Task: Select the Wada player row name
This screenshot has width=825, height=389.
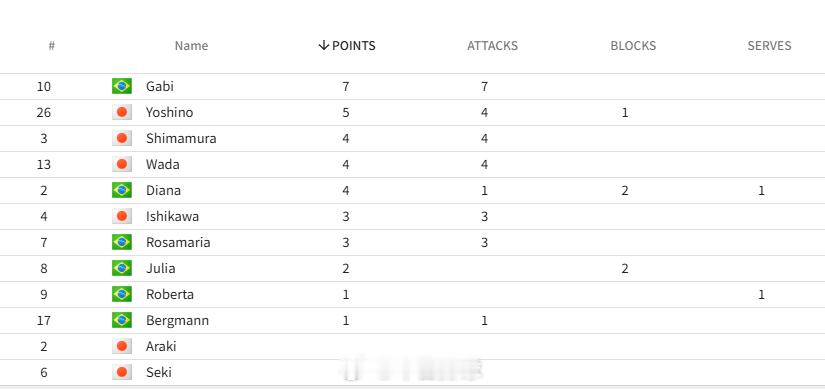Action: click(x=163, y=164)
